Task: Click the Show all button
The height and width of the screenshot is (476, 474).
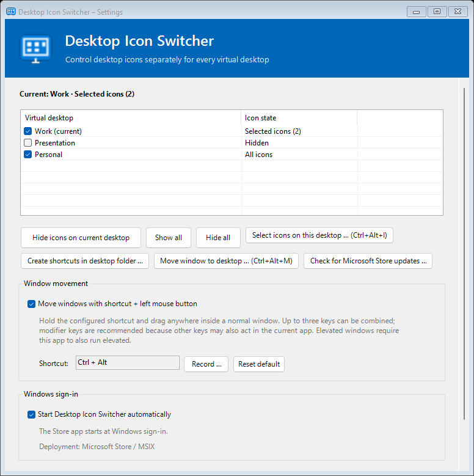Action: [169, 238]
